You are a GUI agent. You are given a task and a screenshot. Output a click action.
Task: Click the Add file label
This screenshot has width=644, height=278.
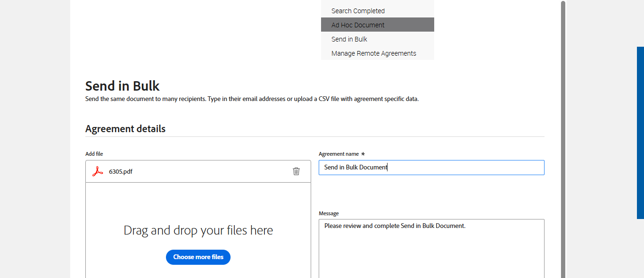(94, 154)
